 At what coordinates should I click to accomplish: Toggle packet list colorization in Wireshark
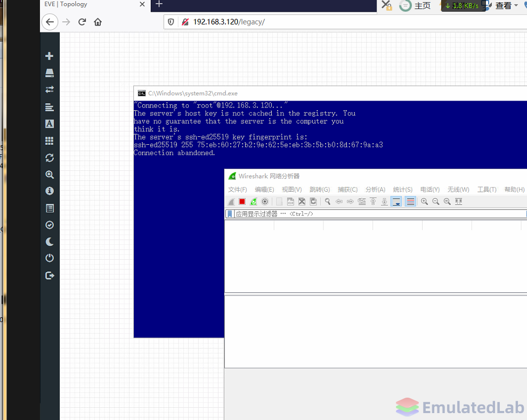(410, 201)
